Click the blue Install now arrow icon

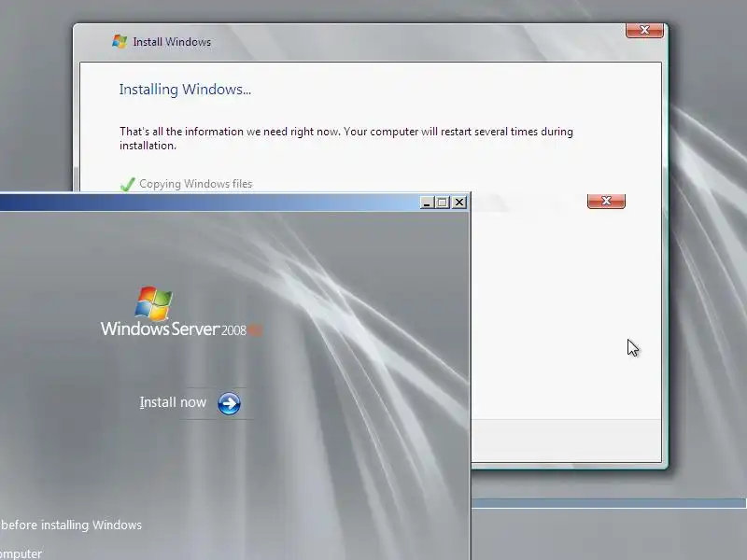(x=229, y=403)
